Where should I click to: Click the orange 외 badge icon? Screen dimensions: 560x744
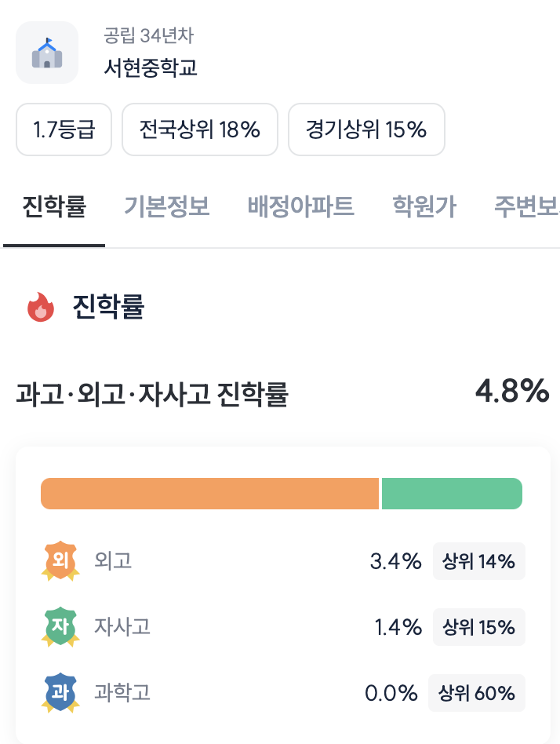pyautogui.click(x=60, y=561)
